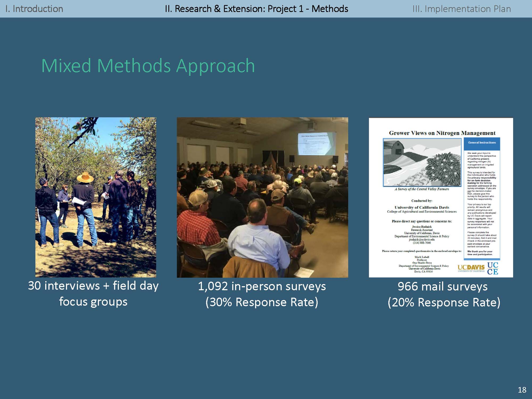Click the farm illustration on survey cover
The height and width of the screenshot is (399, 532).
point(422,163)
